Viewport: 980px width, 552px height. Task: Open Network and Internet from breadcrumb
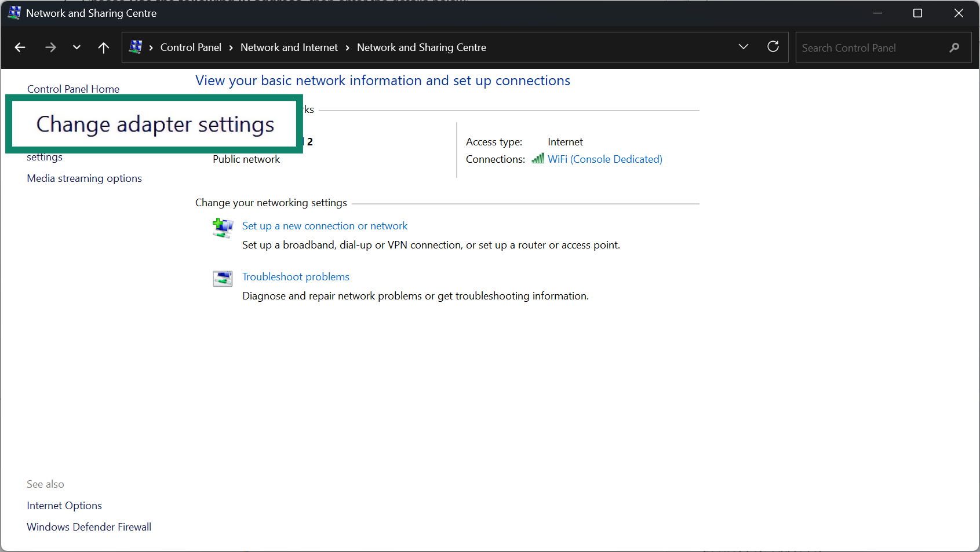(x=289, y=47)
